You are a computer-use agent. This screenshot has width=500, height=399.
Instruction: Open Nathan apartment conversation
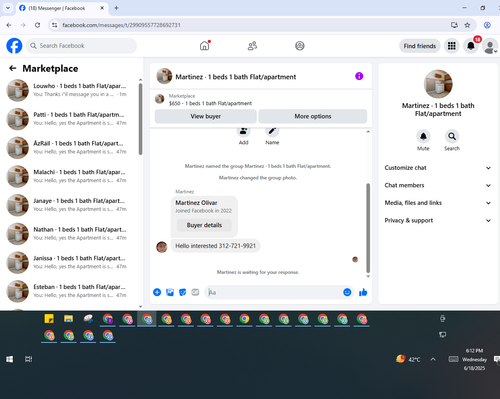pos(68,233)
